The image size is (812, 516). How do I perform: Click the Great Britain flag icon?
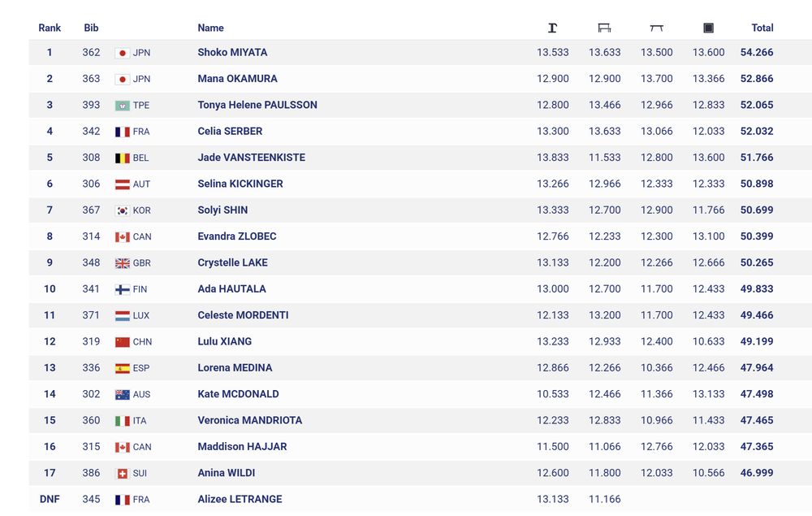coord(123,263)
